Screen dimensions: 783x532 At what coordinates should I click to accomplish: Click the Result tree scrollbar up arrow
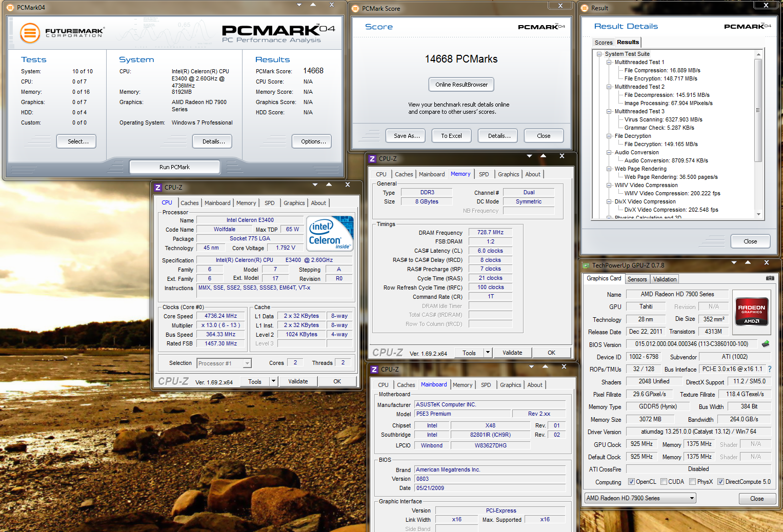coord(758,54)
